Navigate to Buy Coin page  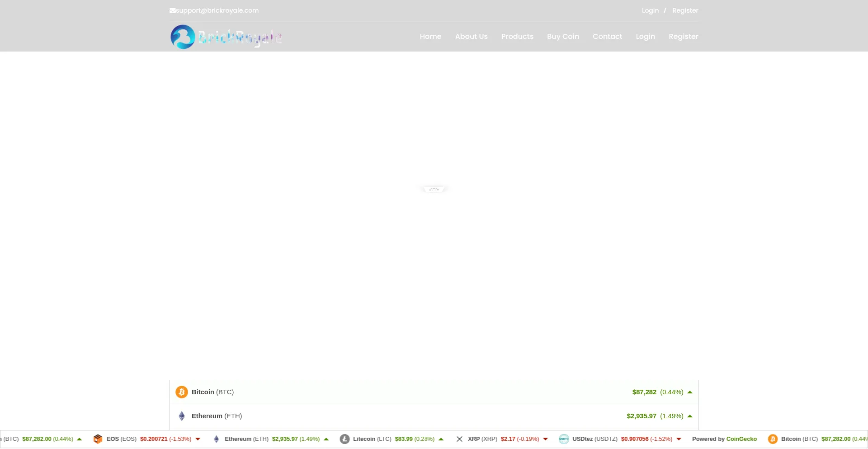click(563, 37)
